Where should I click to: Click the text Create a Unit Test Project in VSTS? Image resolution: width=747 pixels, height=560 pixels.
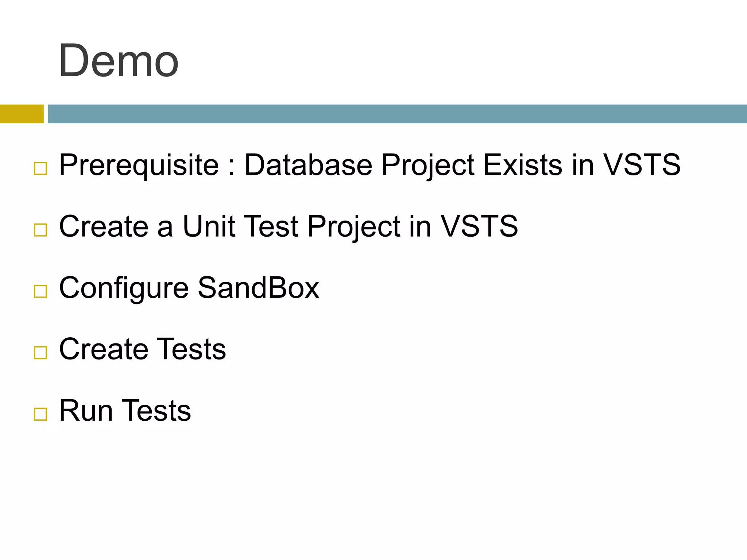pos(288,226)
